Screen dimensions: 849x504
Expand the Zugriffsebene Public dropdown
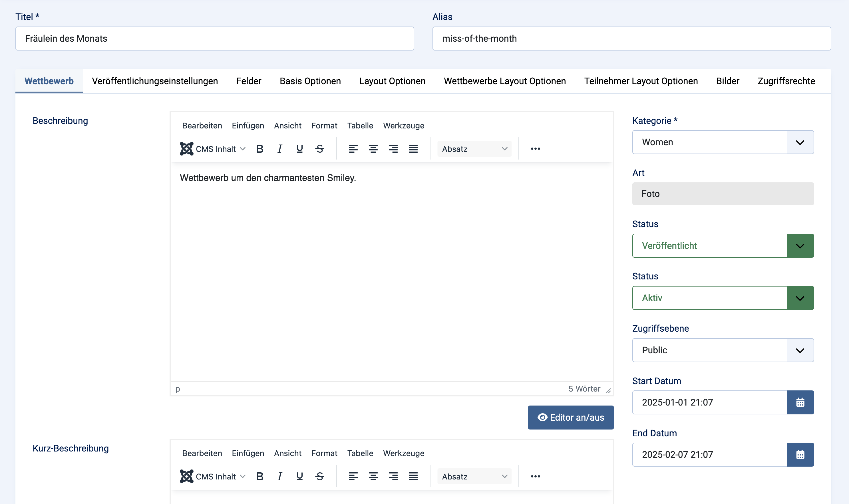coord(723,350)
